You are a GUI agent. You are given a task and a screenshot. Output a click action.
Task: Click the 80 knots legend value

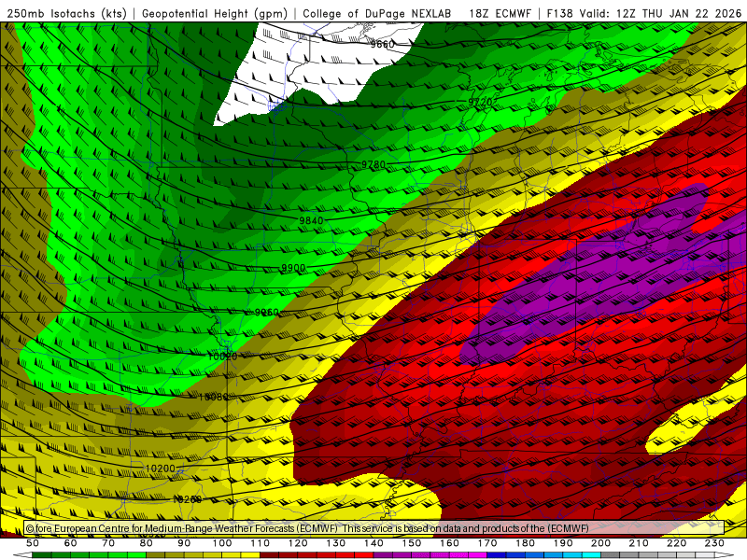coord(147,543)
